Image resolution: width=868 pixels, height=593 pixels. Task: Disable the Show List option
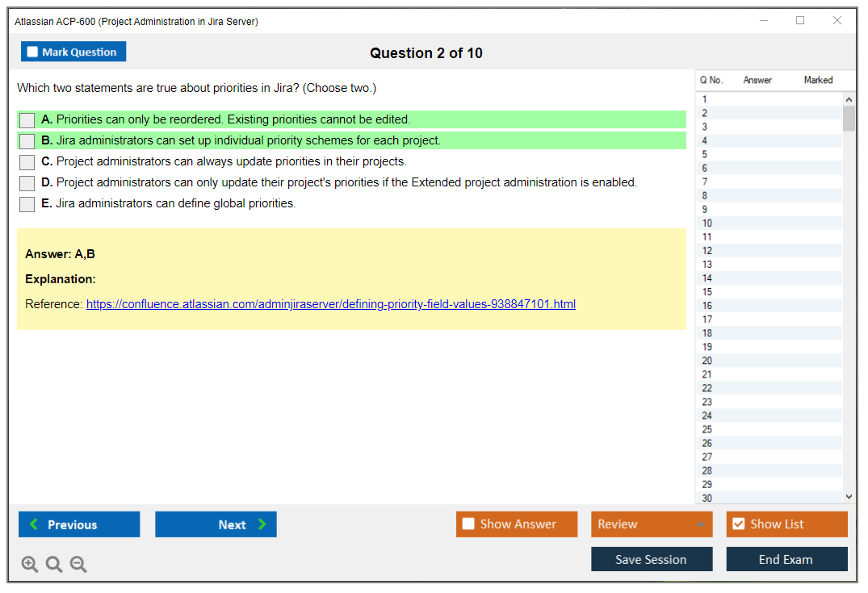(738, 524)
